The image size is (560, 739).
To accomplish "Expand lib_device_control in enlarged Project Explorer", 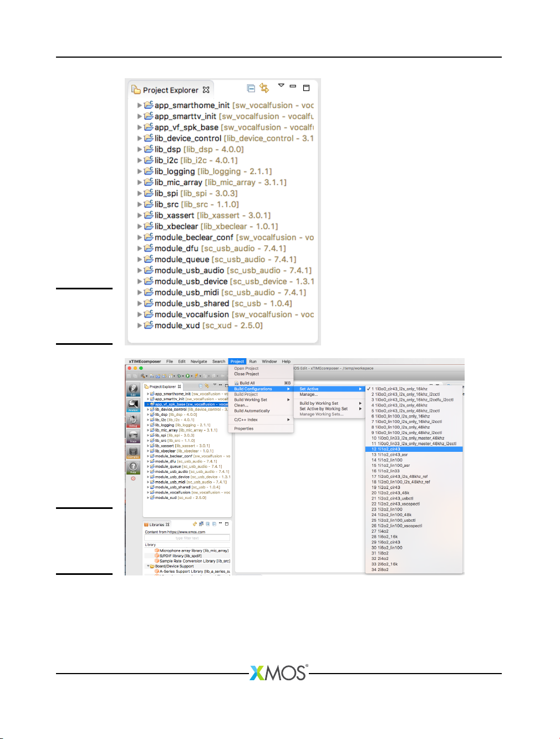I will pyautogui.click(x=140, y=139).
